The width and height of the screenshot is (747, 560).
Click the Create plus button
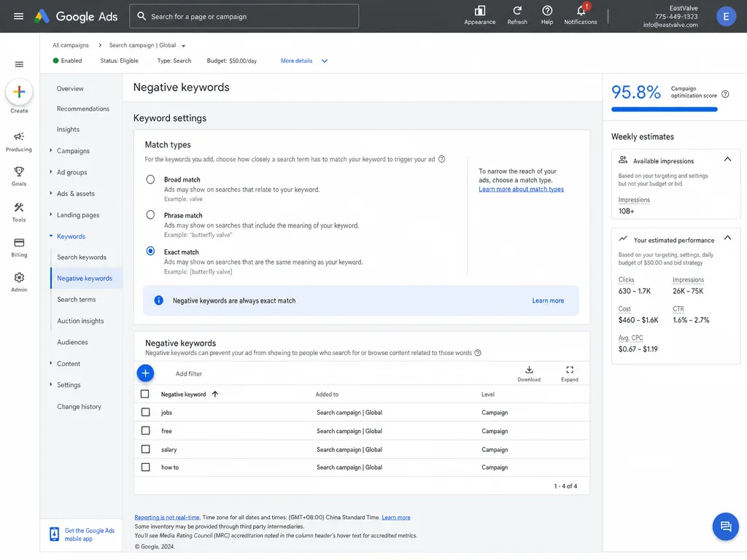[19, 92]
